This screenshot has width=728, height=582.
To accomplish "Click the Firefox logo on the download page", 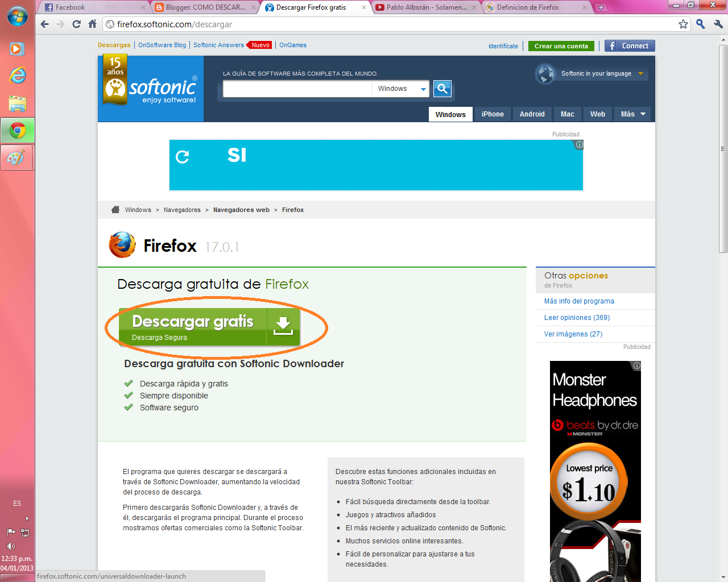I will [x=122, y=245].
